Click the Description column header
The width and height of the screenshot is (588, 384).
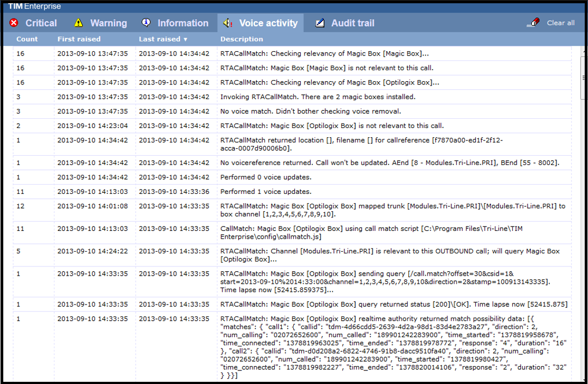241,39
